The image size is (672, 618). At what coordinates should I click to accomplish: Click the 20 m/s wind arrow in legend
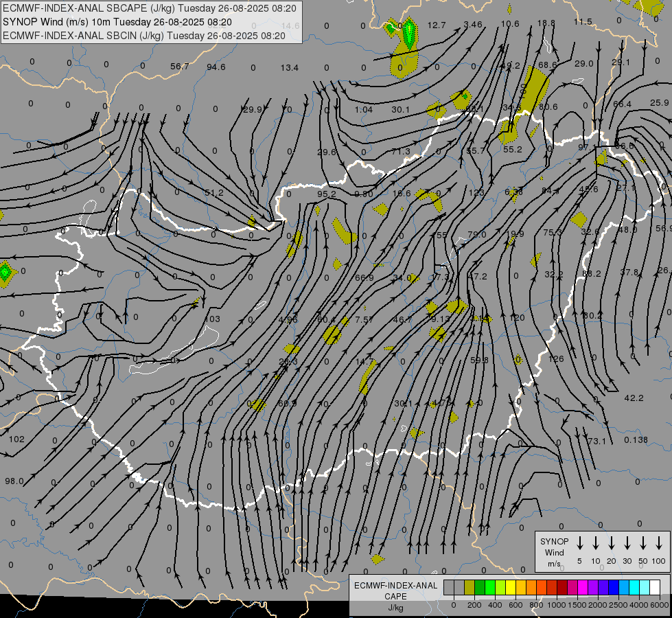point(611,543)
